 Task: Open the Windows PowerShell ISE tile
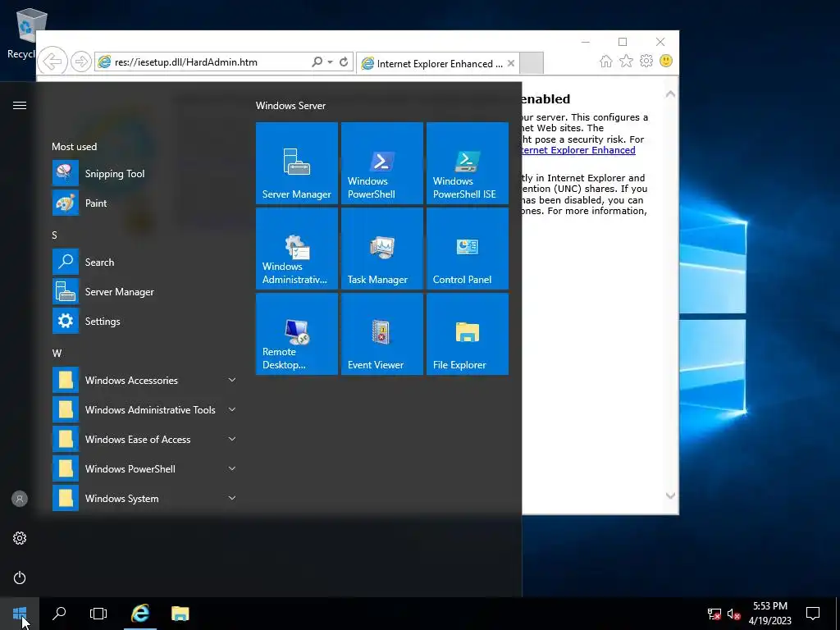click(x=467, y=163)
